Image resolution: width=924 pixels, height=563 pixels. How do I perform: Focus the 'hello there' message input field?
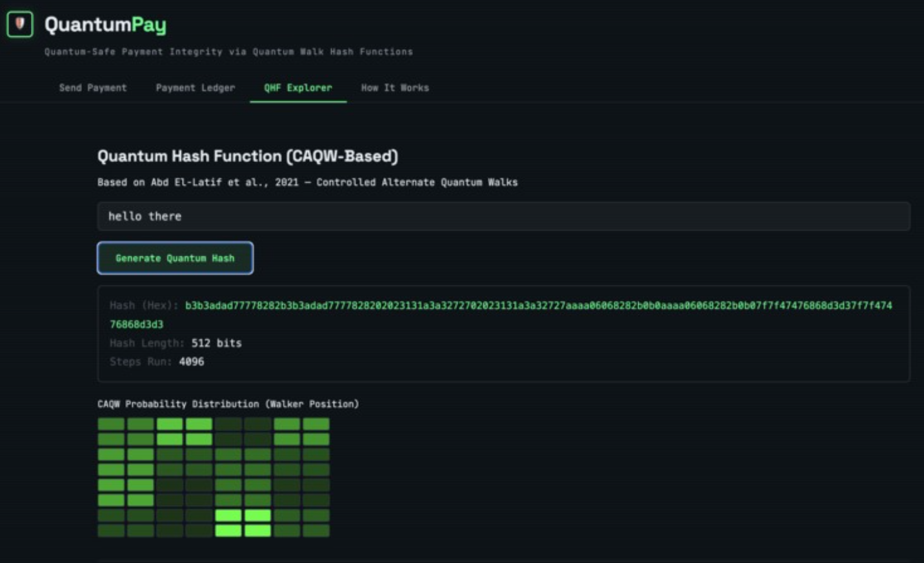[x=503, y=216]
